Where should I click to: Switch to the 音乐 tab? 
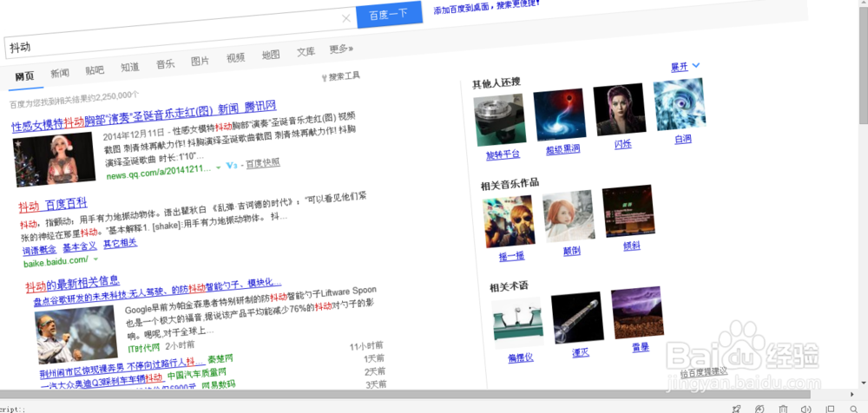click(165, 65)
